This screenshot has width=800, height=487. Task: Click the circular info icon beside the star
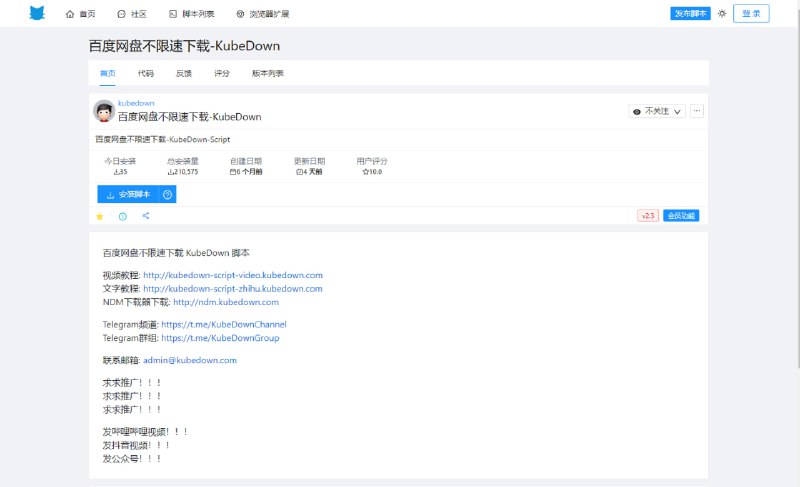coord(123,216)
